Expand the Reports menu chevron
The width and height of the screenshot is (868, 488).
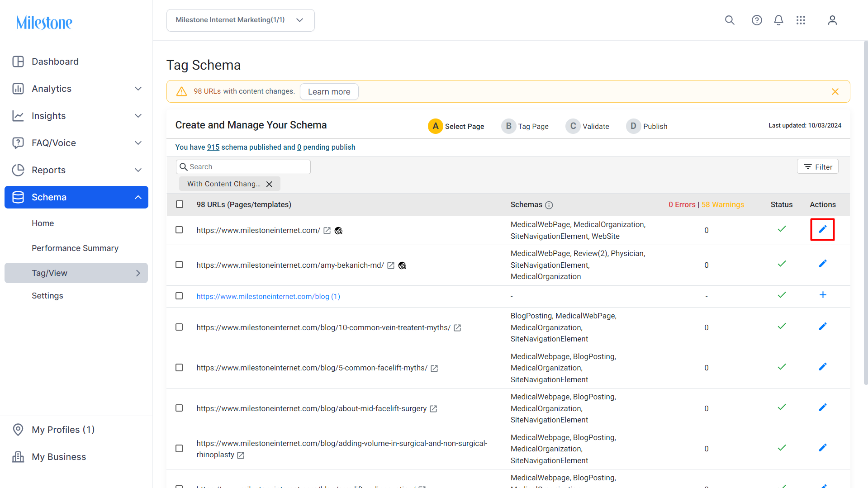coord(138,170)
